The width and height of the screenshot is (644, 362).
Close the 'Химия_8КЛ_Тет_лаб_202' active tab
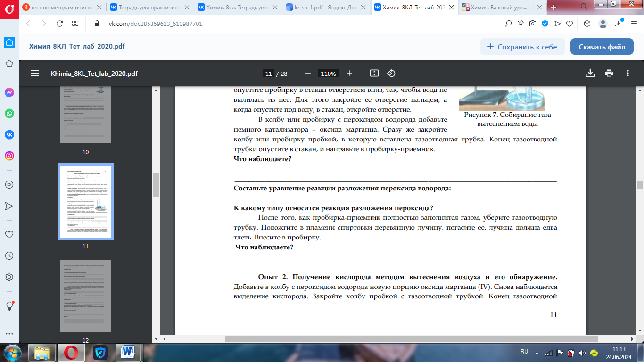click(x=451, y=7)
